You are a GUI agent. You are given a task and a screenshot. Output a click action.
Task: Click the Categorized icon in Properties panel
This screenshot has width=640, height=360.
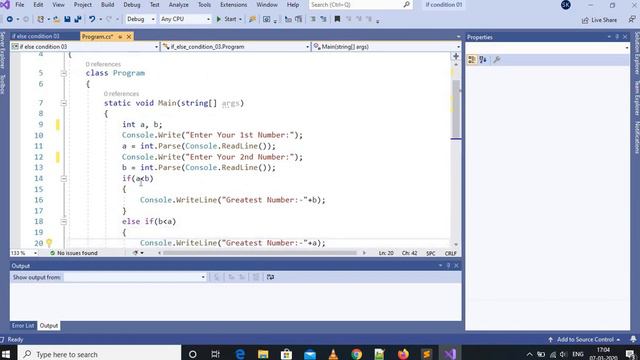[472, 60]
